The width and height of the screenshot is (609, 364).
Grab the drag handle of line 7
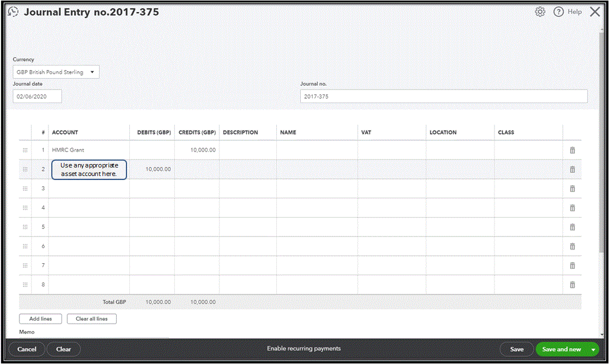click(x=25, y=265)
